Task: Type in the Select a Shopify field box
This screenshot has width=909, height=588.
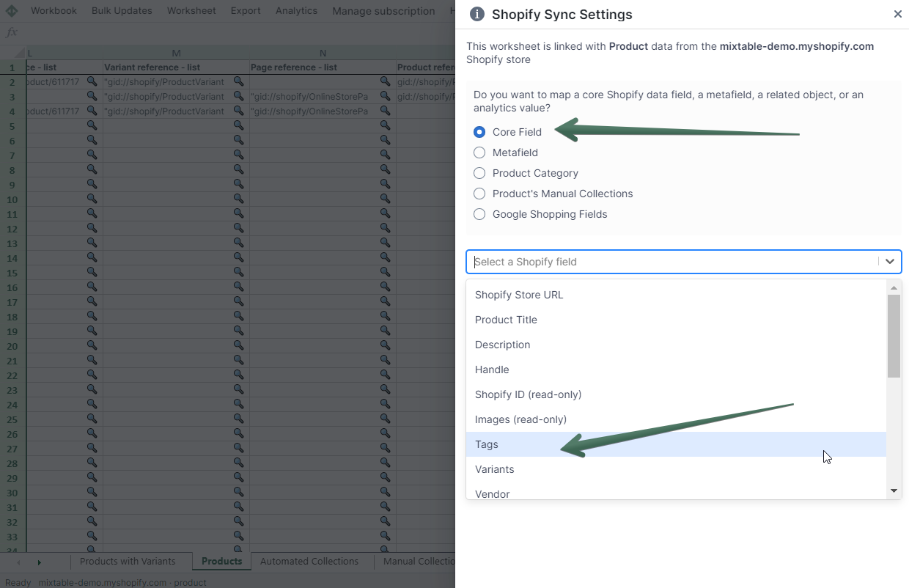Action: (x=671, y=262)
